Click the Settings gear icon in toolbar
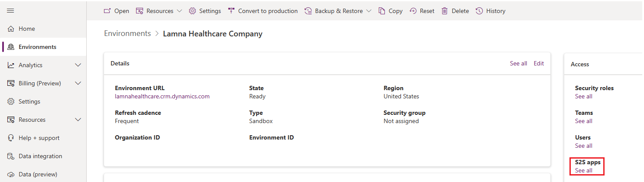644x182 pixels. [192, 11]
